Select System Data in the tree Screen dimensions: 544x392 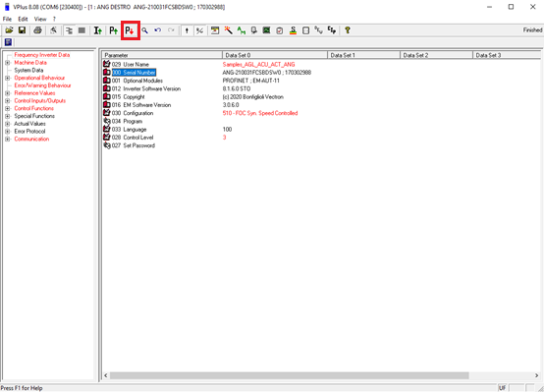point(28,70)
